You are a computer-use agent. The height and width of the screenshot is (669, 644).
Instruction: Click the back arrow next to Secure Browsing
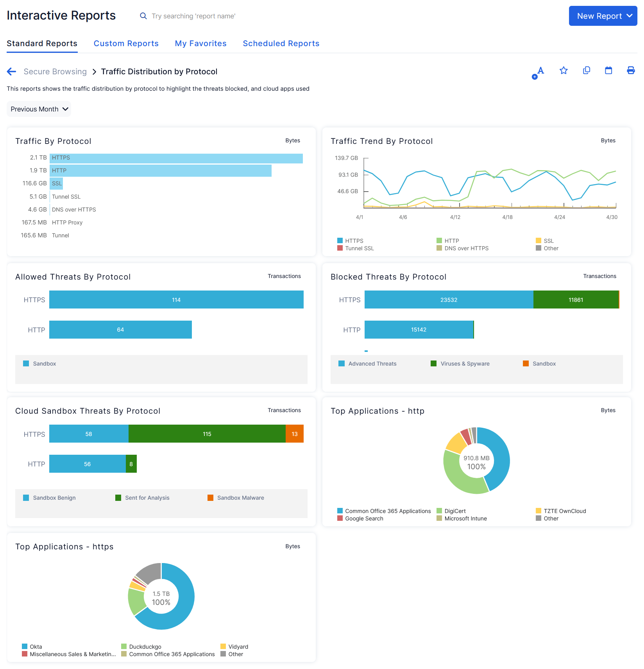[x=12, y=72]
